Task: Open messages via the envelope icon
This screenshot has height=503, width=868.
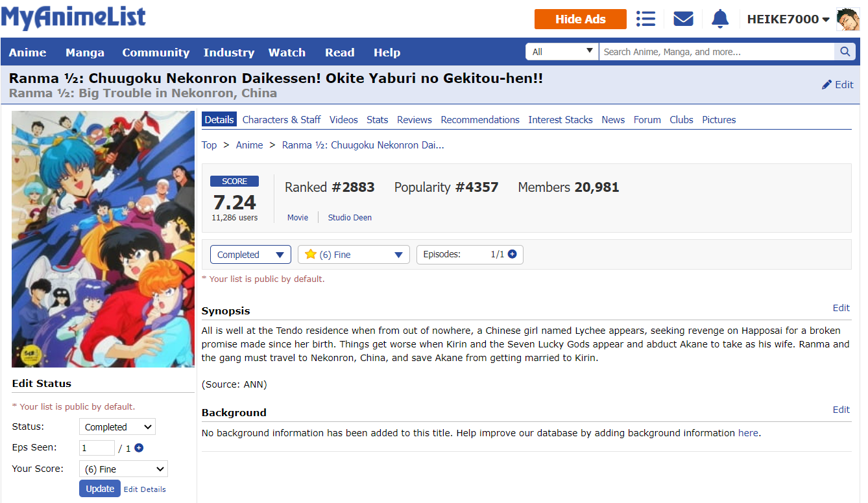Action: [x=683, y=19]
